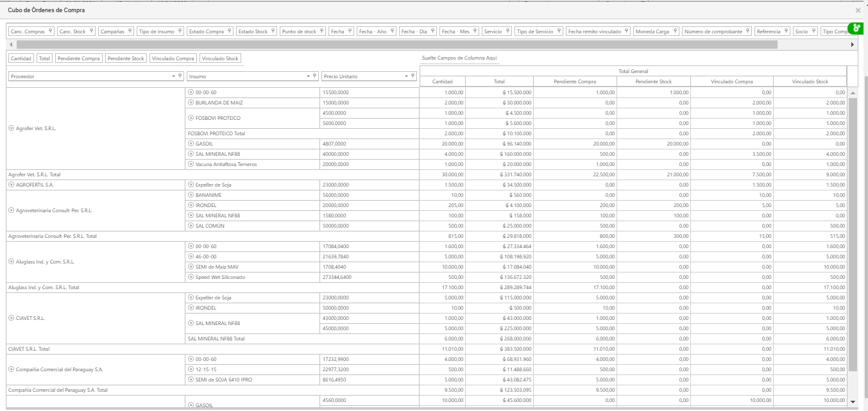868x411 pixels.
Task: Click the 'Suelte Campos de Columna Aqui' drop area
Action: click(x=459, y=58)
